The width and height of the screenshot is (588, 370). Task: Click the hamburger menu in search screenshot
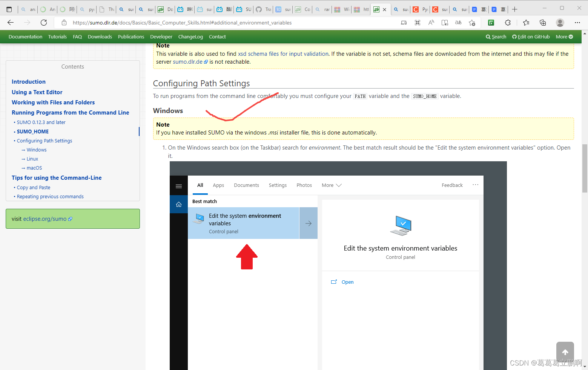tap(179, 186)
